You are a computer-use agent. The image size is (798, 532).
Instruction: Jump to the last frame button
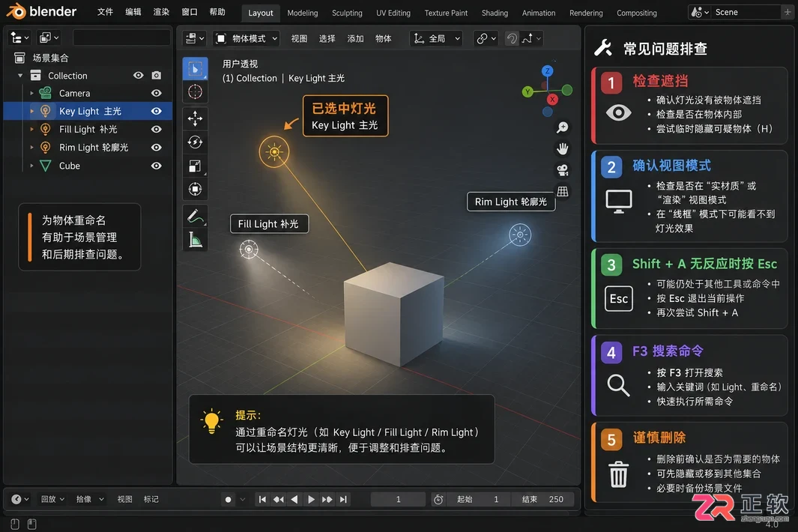[343, 500]
